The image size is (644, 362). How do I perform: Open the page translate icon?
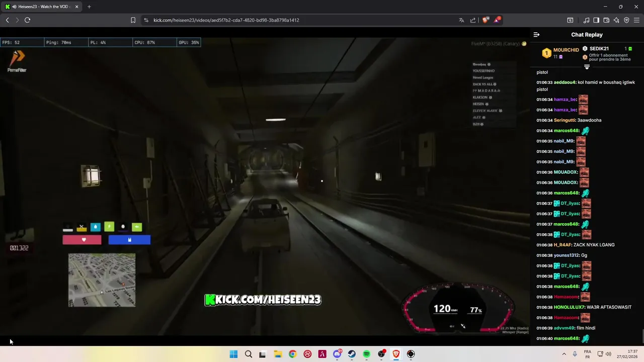tap(461, 20)
